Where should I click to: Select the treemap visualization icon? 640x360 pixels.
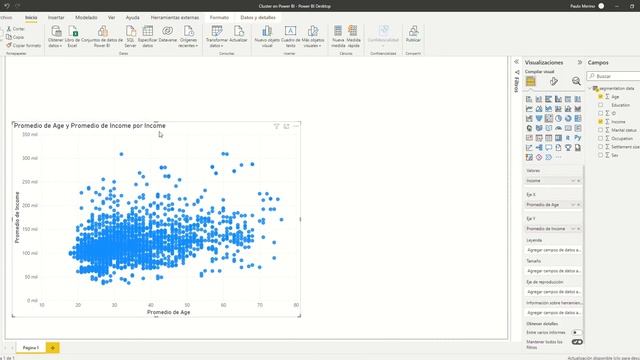click(x=578, y=119)
